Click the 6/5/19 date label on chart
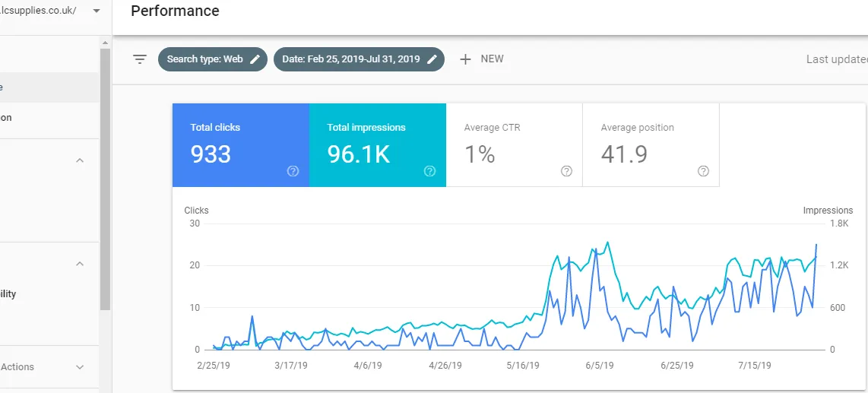The width and height of the screenshot is (868, 393). pos(600,366)
